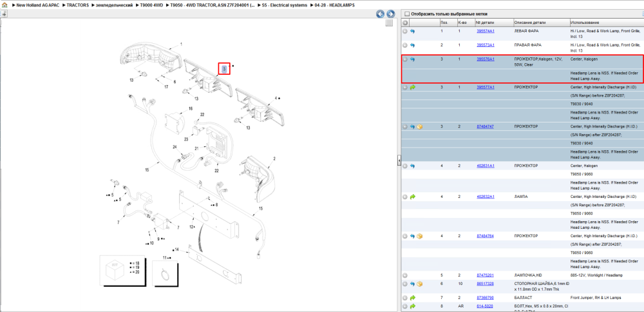Click the green arrow icon for 87366790
The image size is (644, 312).
click(x=412, y=298)
